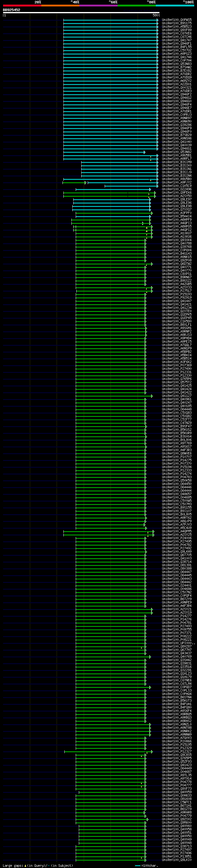This screenshot has width=197, height=868.
Task: Select the UniRef100_A8HPF9 label
Action: (x=176, y=220)
